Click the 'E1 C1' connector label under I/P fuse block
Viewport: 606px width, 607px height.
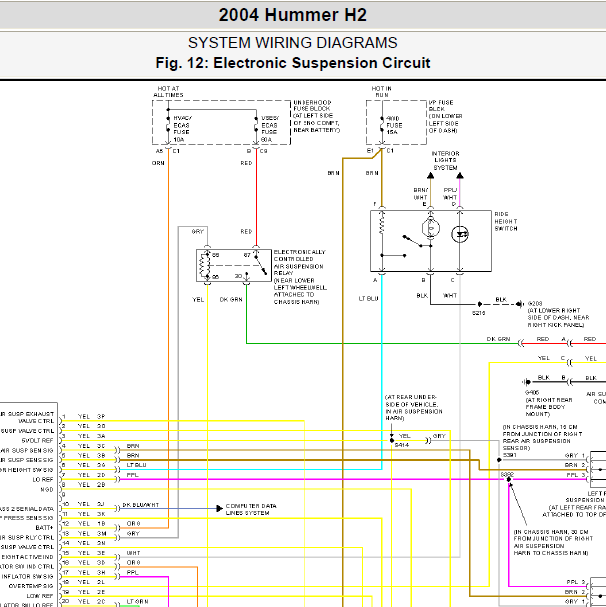coord(380,151)
